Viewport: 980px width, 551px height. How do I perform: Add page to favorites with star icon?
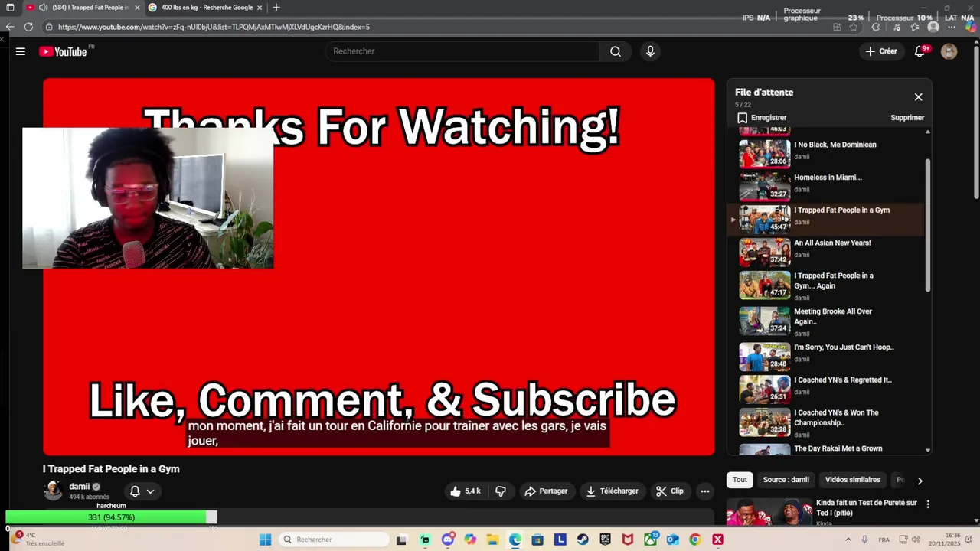854,27
